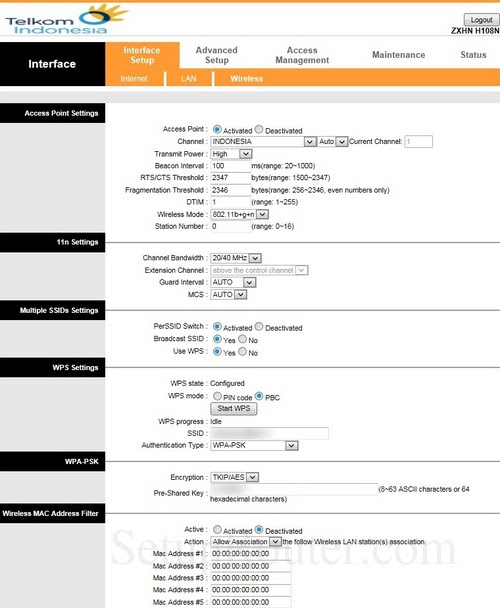Open the INDONESIA channel country dropdown
The height and width of the screenshot is (608, 500).
click(263, 142)
